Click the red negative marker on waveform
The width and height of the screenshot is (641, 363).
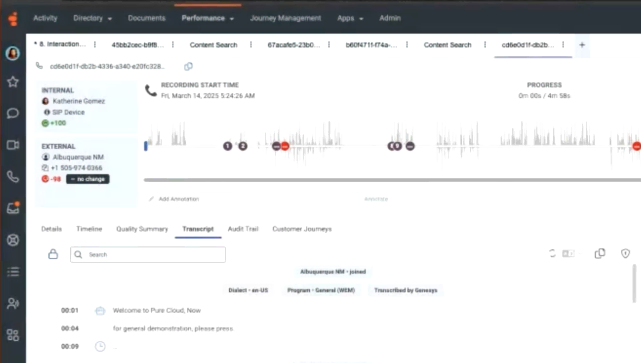click(285, 146)
